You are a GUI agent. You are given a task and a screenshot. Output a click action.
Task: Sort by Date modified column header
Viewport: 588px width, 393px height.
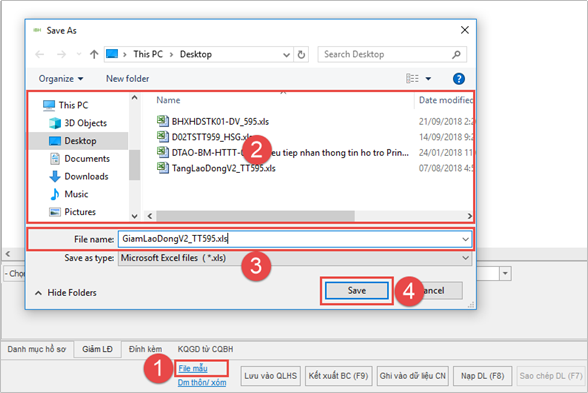pyautogui.click(x=446, y=100)
